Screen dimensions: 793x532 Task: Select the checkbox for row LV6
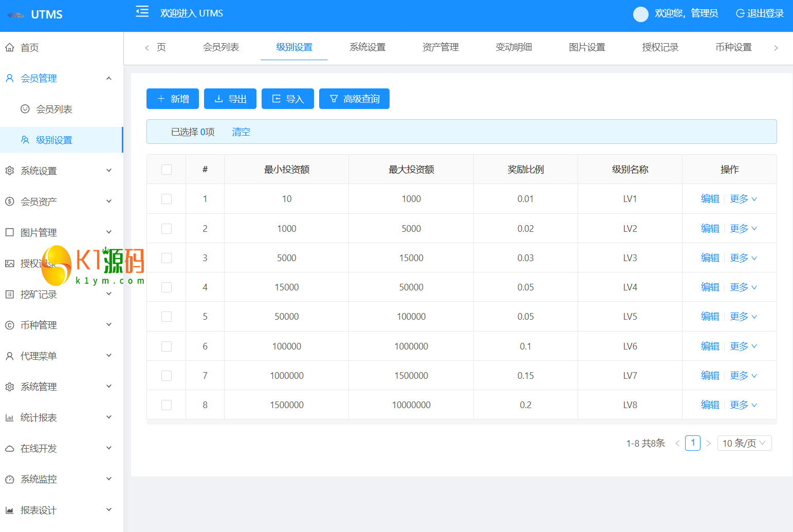[167, 346]
